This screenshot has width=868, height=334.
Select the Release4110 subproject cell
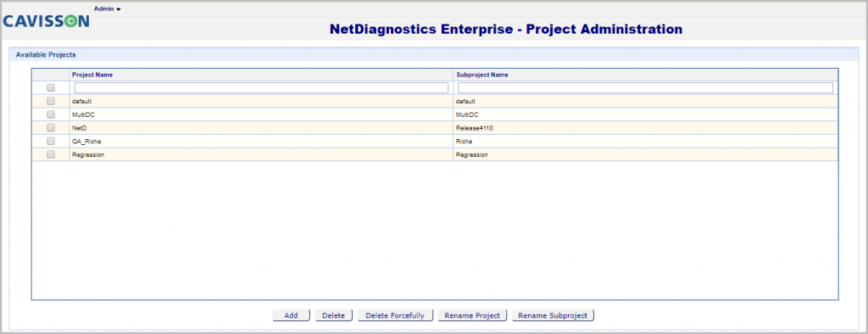(645, 128)
